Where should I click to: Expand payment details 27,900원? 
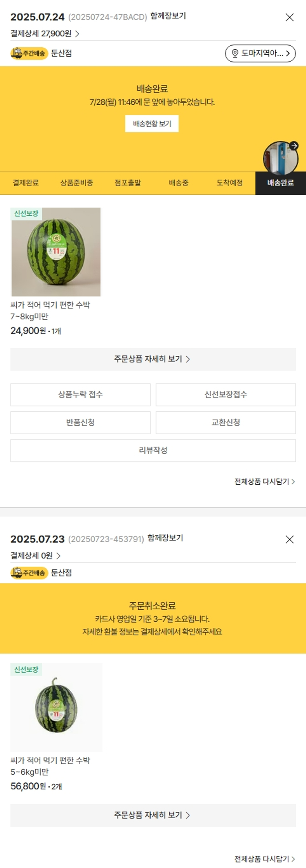tap(45, 33)
